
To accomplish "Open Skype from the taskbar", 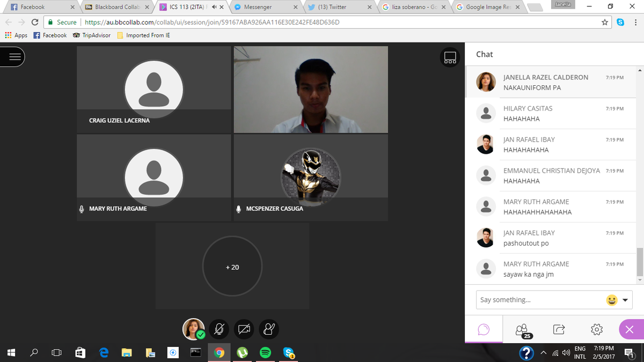I will coord(289,353).
